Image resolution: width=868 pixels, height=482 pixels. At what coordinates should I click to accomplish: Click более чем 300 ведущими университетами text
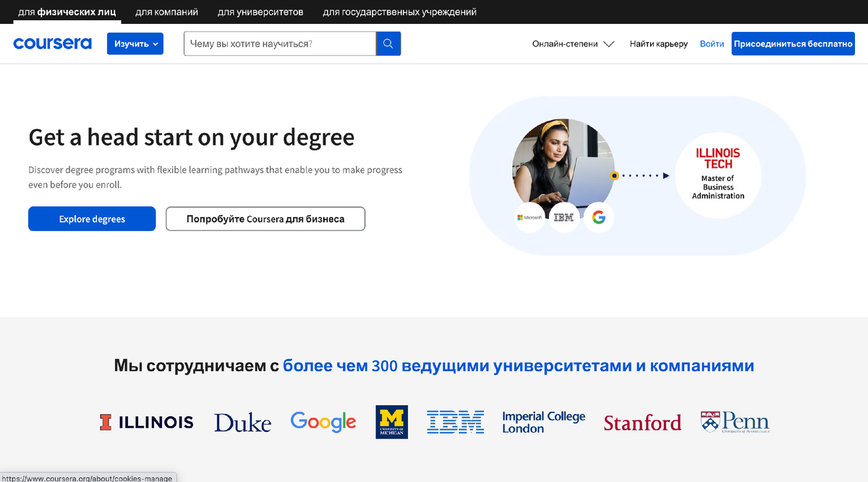[x=519, y=365]
